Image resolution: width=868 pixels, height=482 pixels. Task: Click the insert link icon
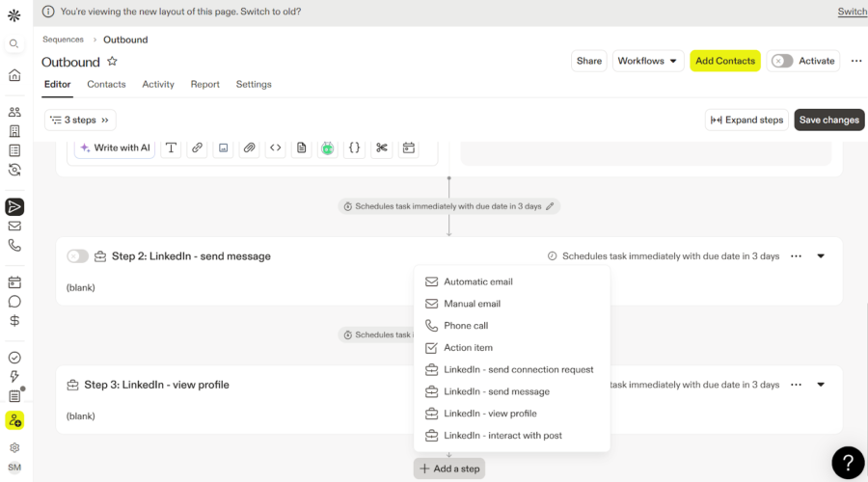[197, 147]
